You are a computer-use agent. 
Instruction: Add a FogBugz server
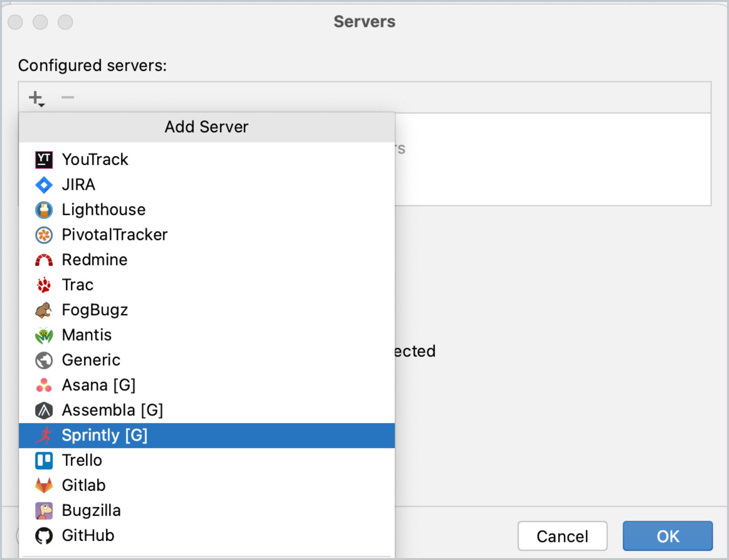[x=207, y=310]
